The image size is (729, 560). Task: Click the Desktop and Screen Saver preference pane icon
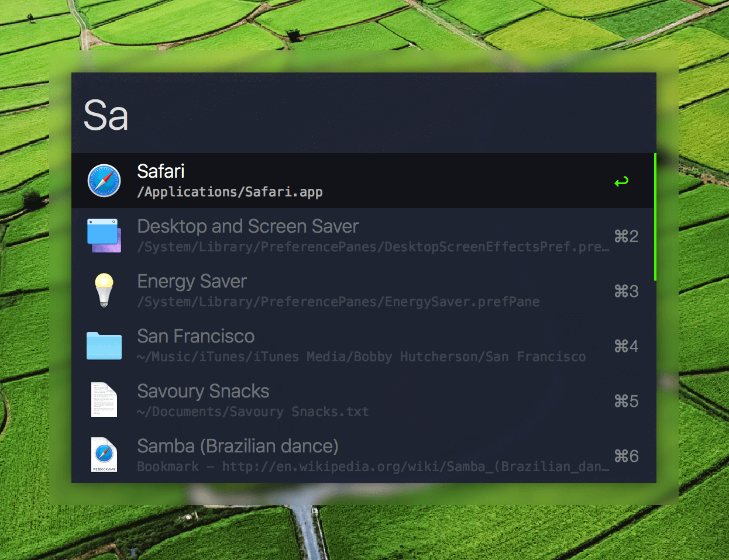pos(104,236)
